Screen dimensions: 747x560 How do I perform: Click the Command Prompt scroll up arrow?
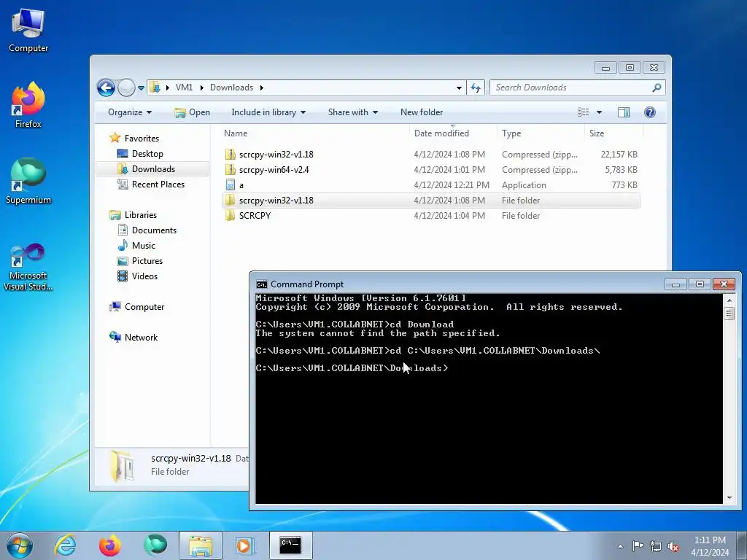pos(729,301)
